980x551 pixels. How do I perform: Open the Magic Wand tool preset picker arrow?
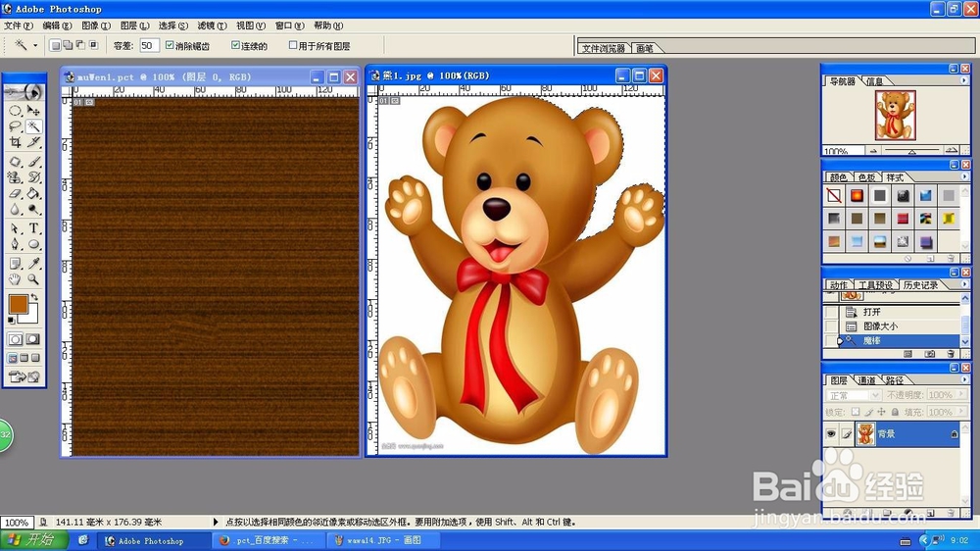pyautogui.click(x=35, y=46)
